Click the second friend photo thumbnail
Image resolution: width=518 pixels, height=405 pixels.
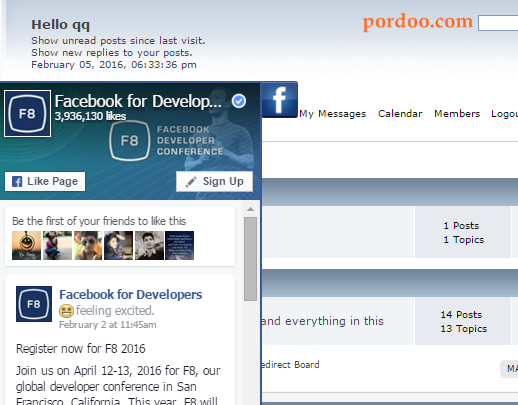[57, 246]
